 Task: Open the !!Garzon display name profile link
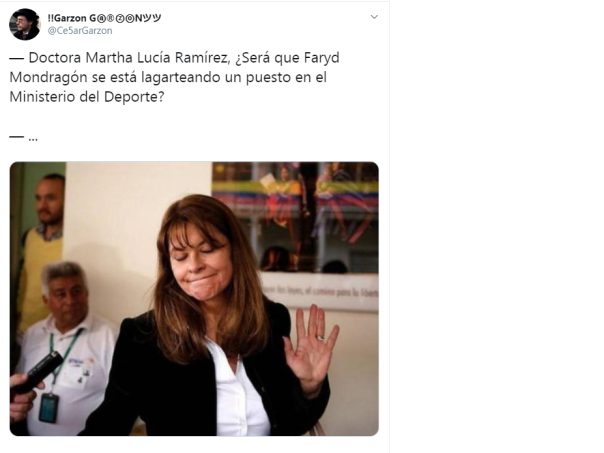point(104,18)
